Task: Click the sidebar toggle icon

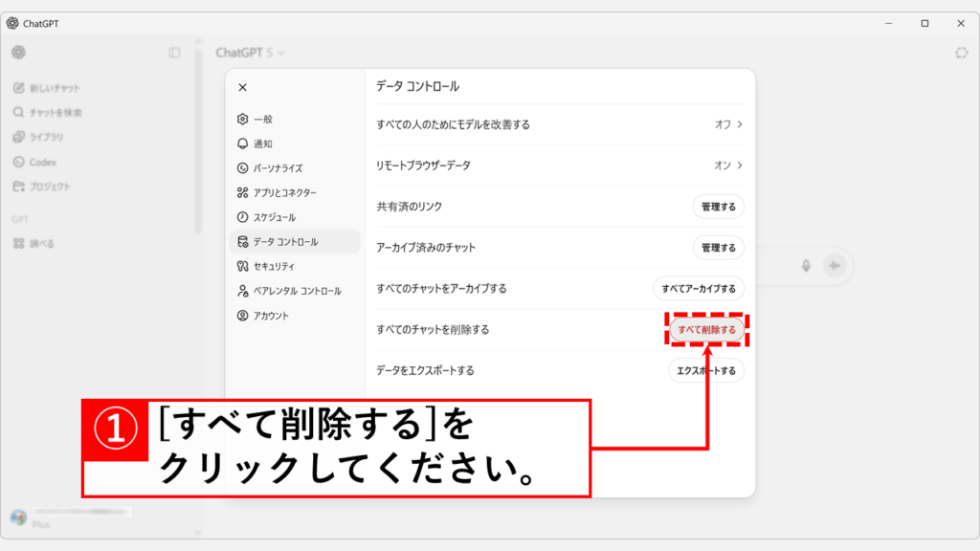Action: click(x=174, y=53)
